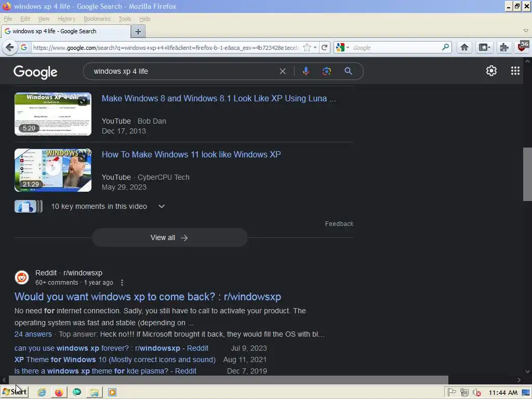Screen dimensions: 532x399
Task: Click the muted volume tray icon
Action: [x=477, y=392]
